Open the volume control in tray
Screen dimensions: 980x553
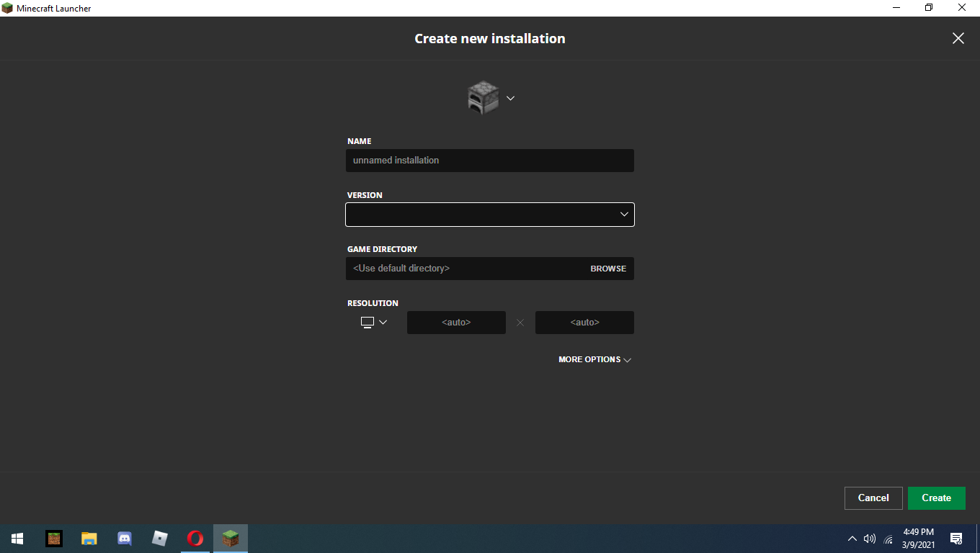click(870, 539)
